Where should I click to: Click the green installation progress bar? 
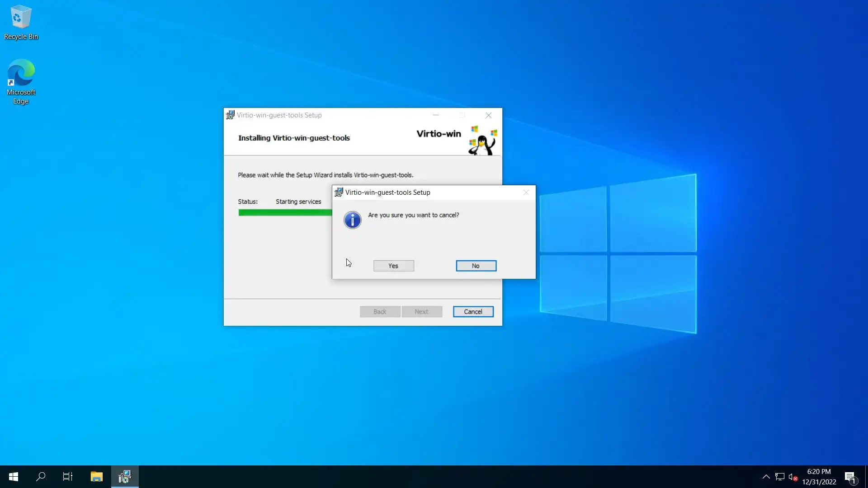click(x=285, y=213)
